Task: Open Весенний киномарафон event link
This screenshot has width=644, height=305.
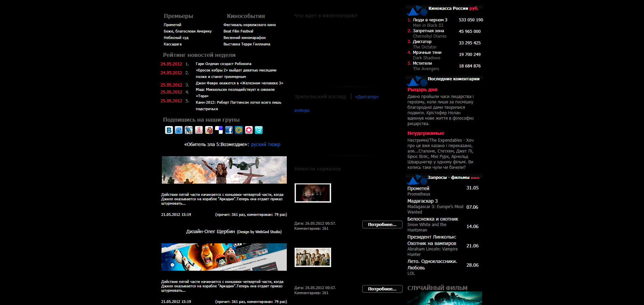Action: click(x=244, y=38)
